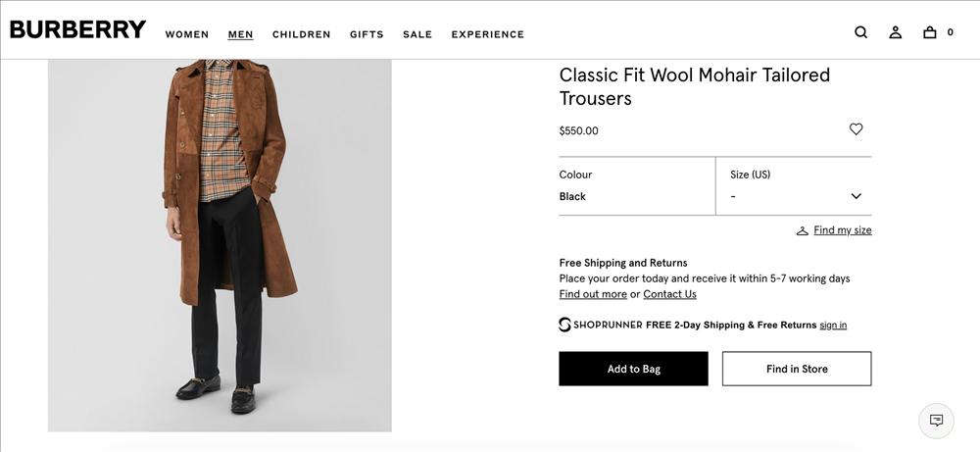
Task: Open the search magnifier icon
Action: [x=860, y=32]
